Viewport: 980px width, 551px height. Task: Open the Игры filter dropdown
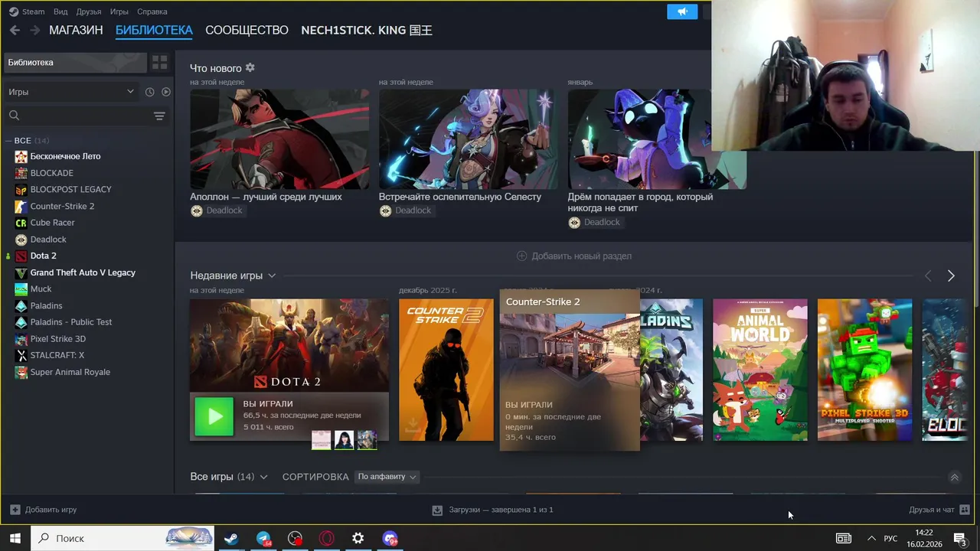click(x=71, y=92)
